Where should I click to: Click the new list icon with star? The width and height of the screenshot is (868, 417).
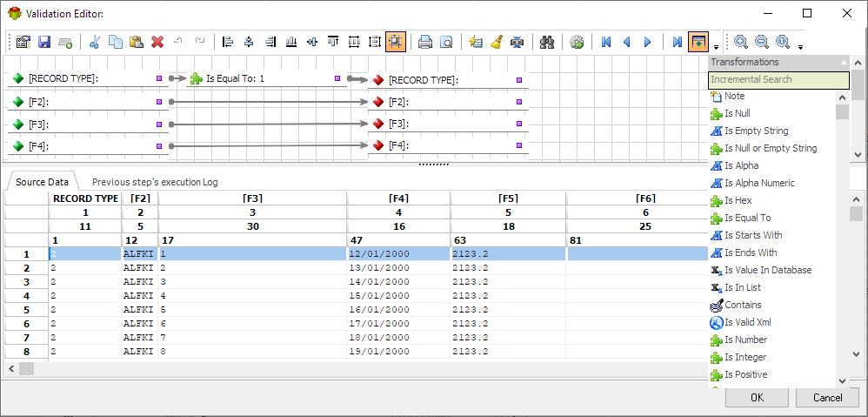[476, 42]
